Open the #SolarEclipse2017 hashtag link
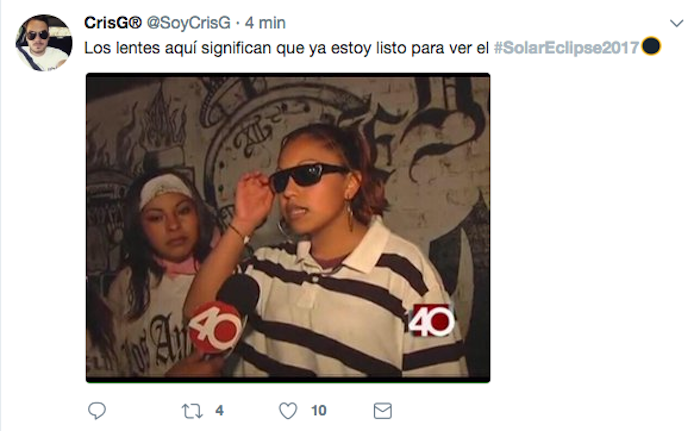Screen dimensions: 700x431 pyautogui.click(x=567, y=48)
